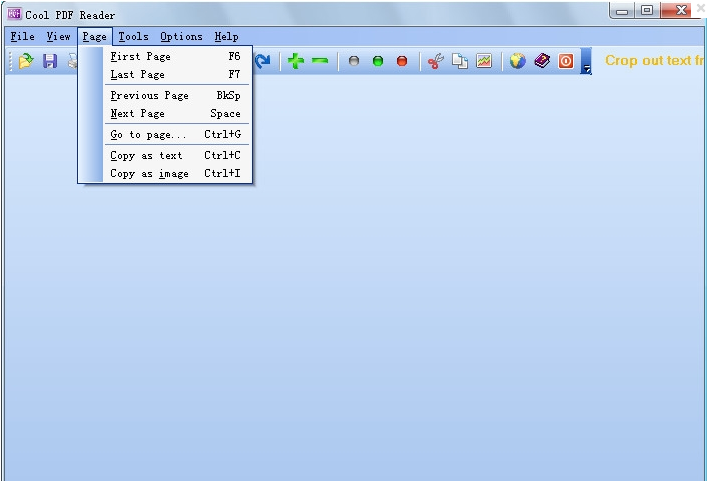Click the orange power exit icon
The height and width of the screenshot is (481, 707).
[x=566, y=61]
